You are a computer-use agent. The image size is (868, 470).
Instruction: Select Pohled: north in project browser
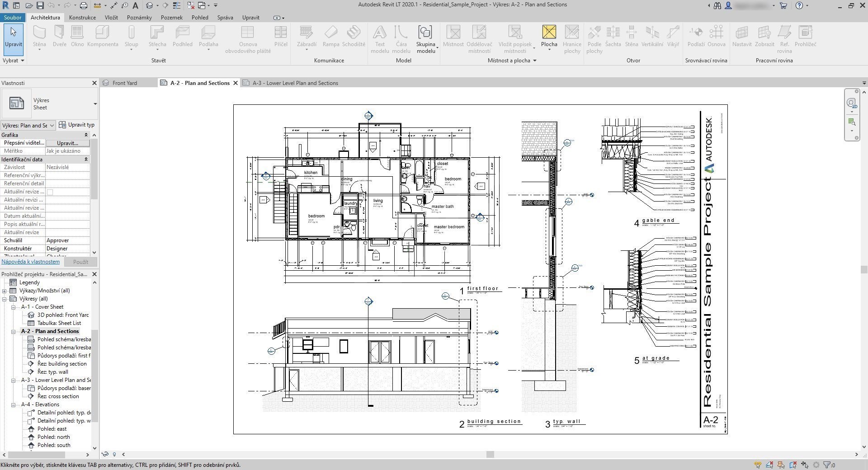tap(53, 437)
